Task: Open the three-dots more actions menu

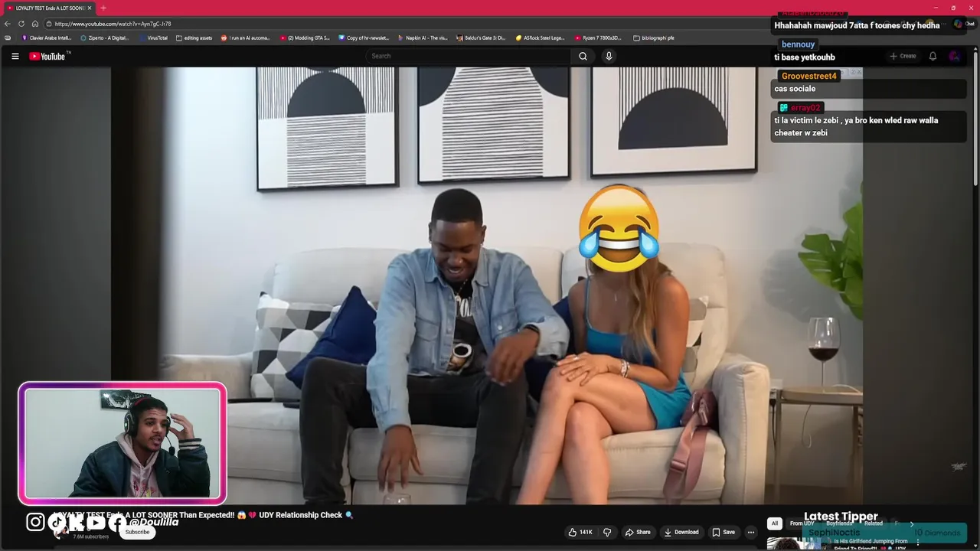Action: coord(751,532)
